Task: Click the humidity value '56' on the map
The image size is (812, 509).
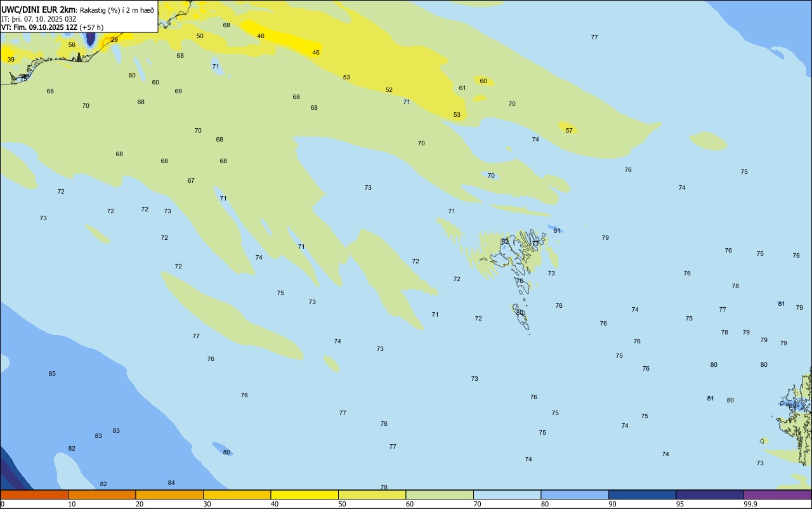Action: (x=72, y=45)
